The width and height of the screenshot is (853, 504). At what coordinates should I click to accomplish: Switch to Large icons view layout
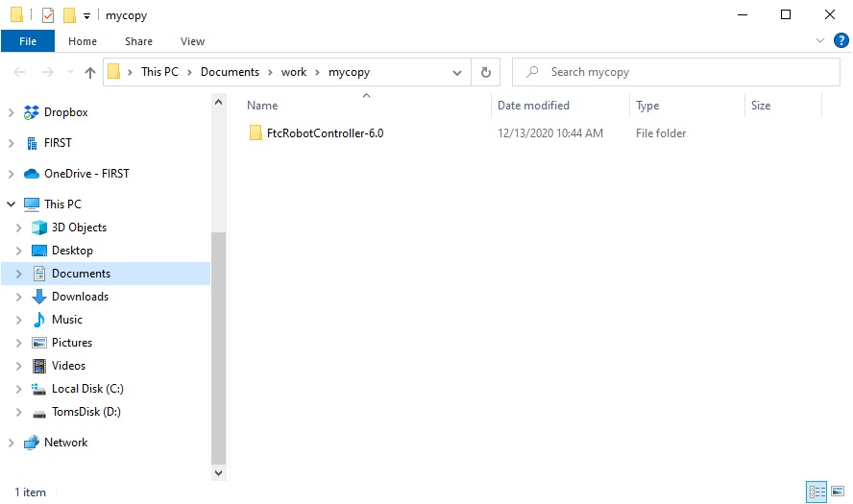tap(837, 492)
